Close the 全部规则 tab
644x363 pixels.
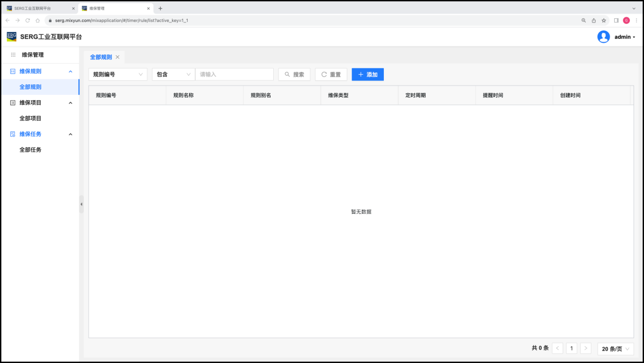pos(117,57)
